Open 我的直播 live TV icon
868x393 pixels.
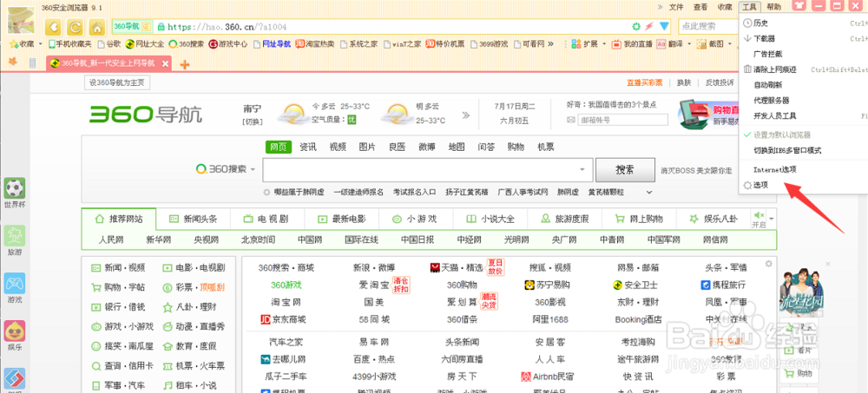click(616, 43)
